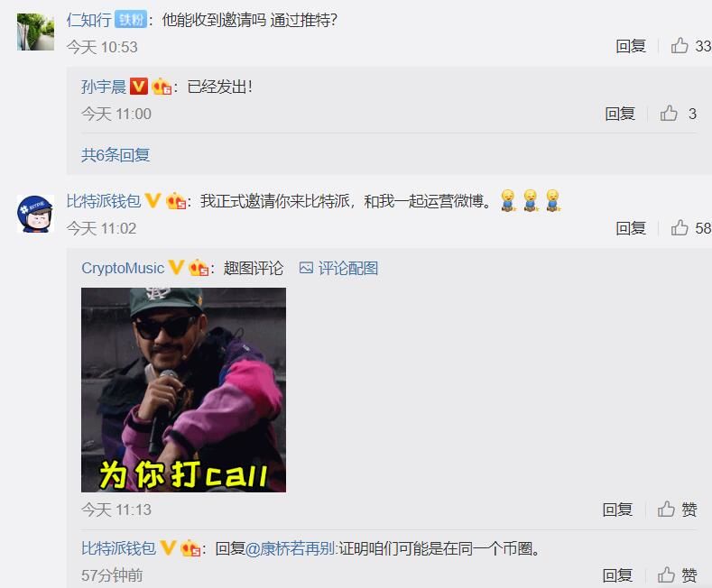712x588 pixels.
Task: Click the 铁粉 badge next to 仁知行
Action: [131, 20]
